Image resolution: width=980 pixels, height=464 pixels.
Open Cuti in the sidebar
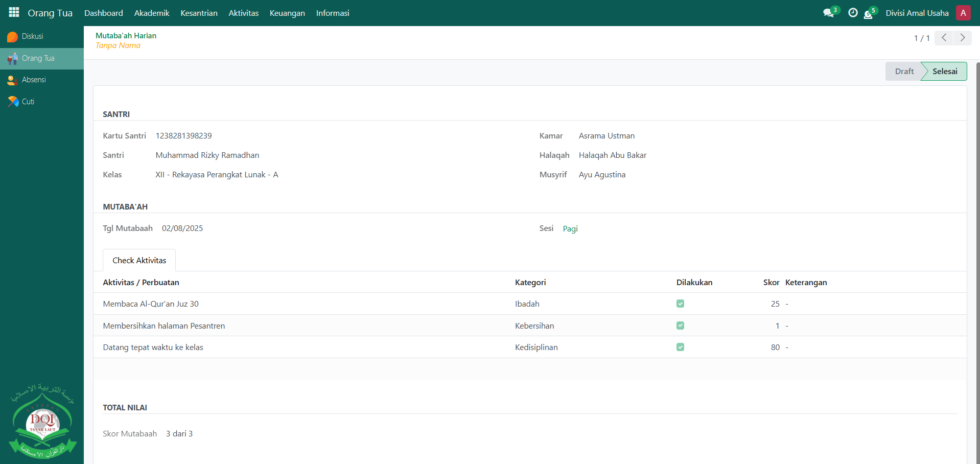click(28, 102)
